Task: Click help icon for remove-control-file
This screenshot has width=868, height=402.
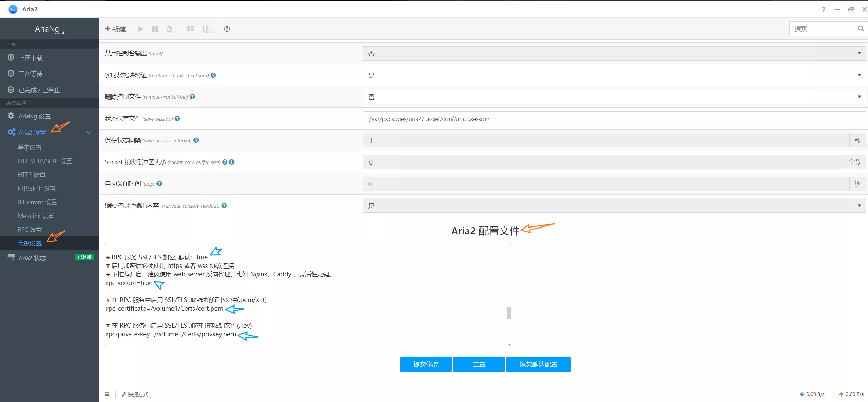Action: [192, 97]
